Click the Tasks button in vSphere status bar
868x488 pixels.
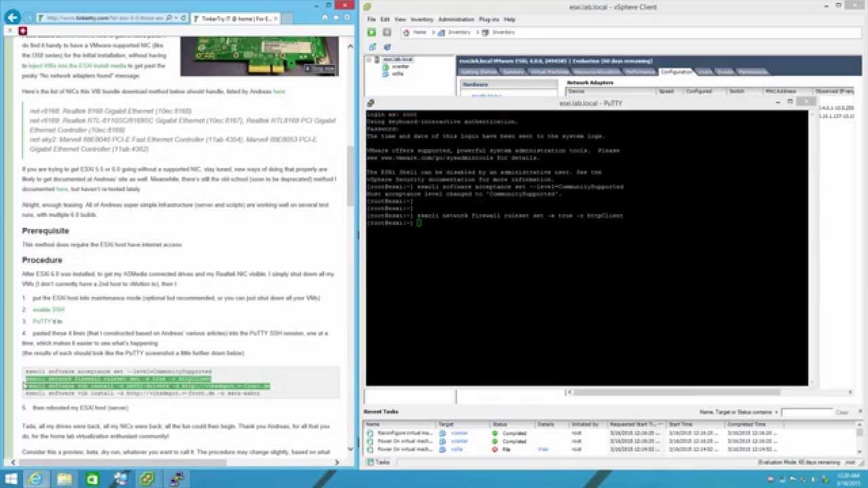378,462
